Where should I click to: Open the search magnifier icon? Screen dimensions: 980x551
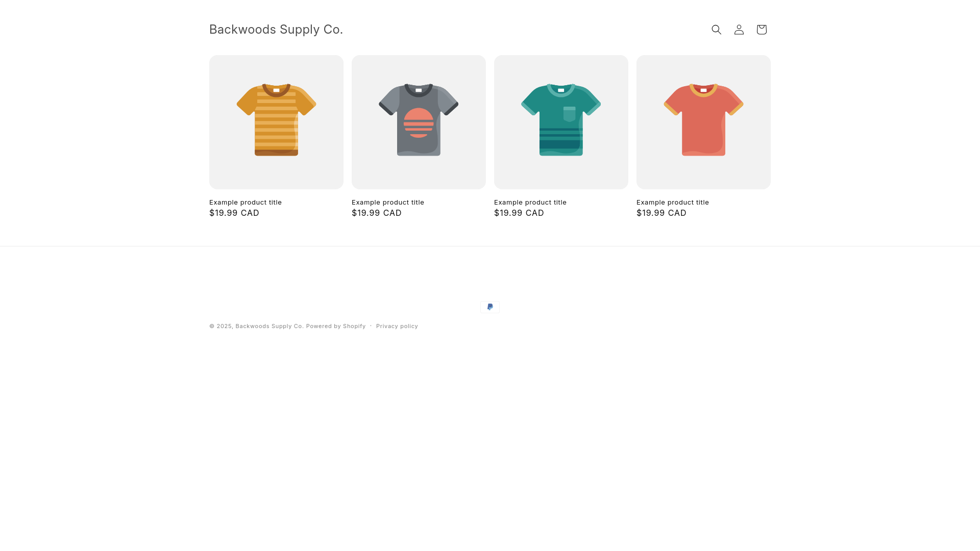pos(716,30)
